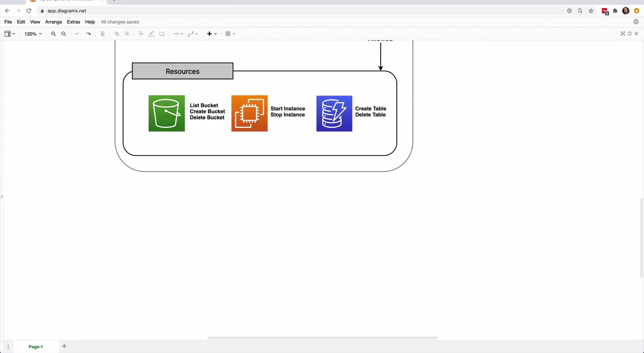Open the browser page zoom indicator

570,11
